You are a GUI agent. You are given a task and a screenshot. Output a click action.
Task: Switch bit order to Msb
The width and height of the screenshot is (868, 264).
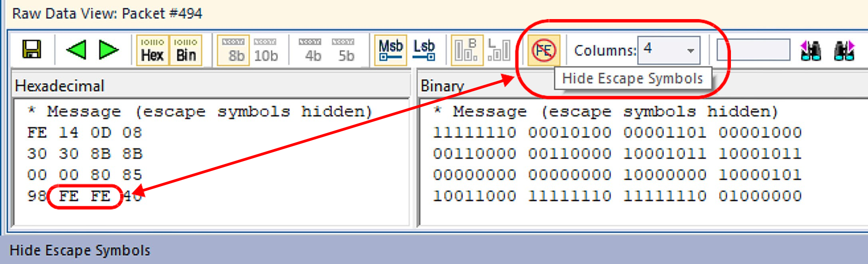pos(391,50)
